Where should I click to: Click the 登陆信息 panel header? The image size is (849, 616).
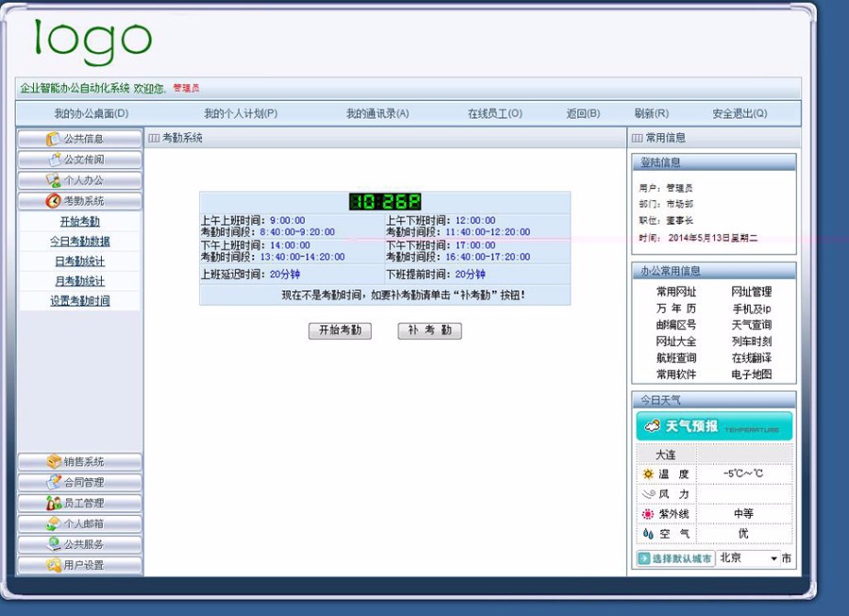[x=714, y=162]
